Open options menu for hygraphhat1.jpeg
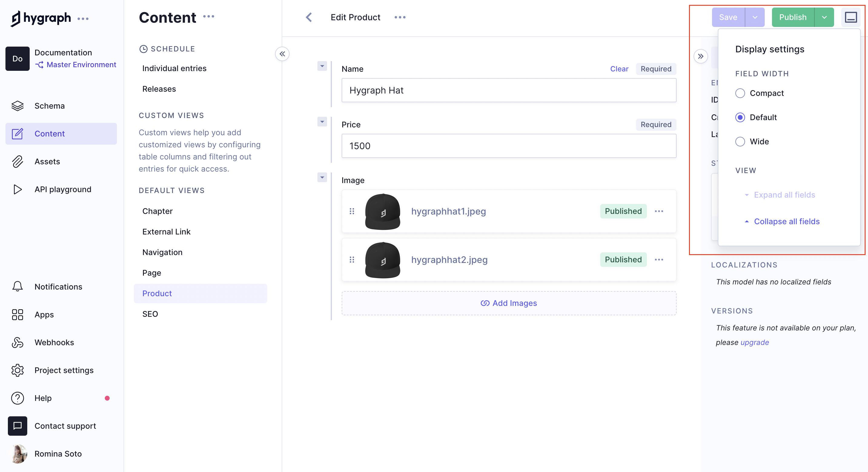 click(659, 211)
